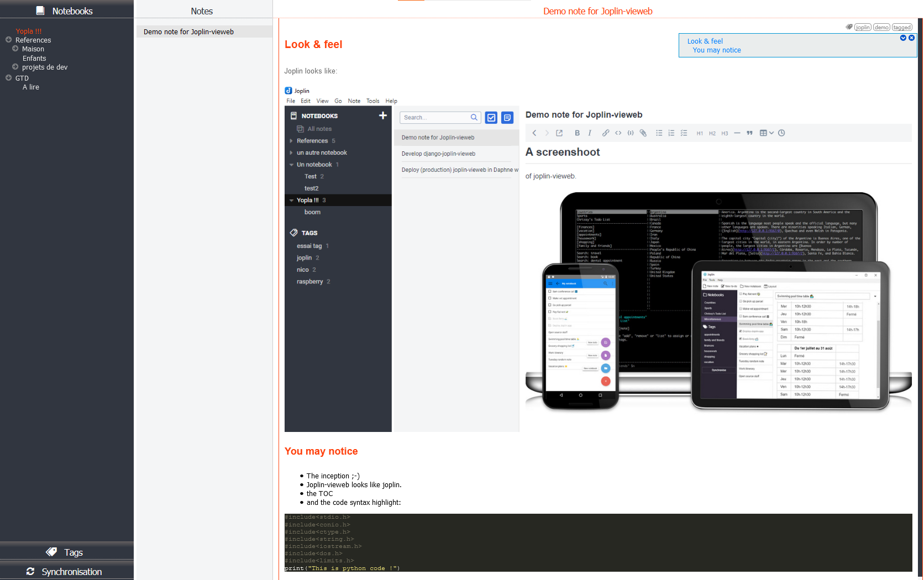The width and height of the screenshot is (924, 580).
Task: Jump to Look & feel in TOC
Action: pos(705,41)
